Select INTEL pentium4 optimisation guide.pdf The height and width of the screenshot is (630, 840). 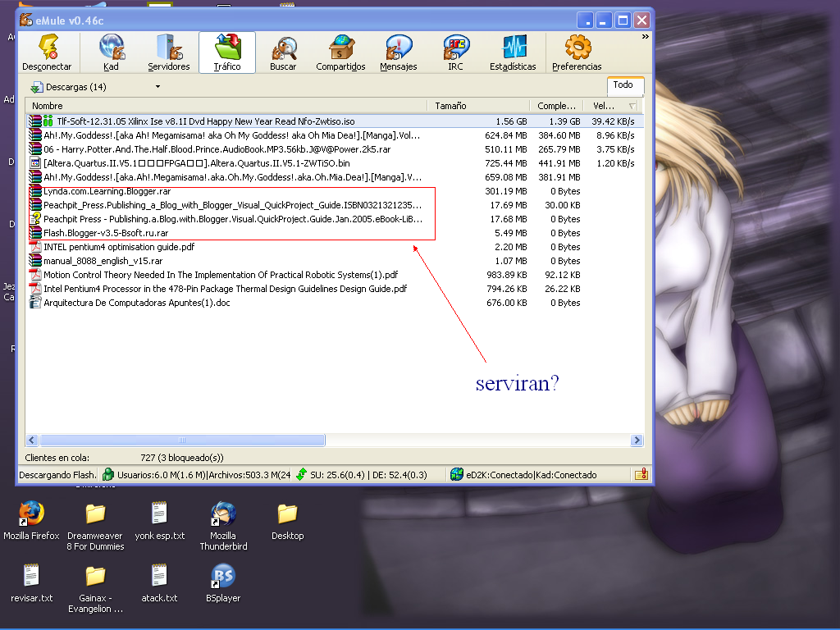[x=335, y=247]
